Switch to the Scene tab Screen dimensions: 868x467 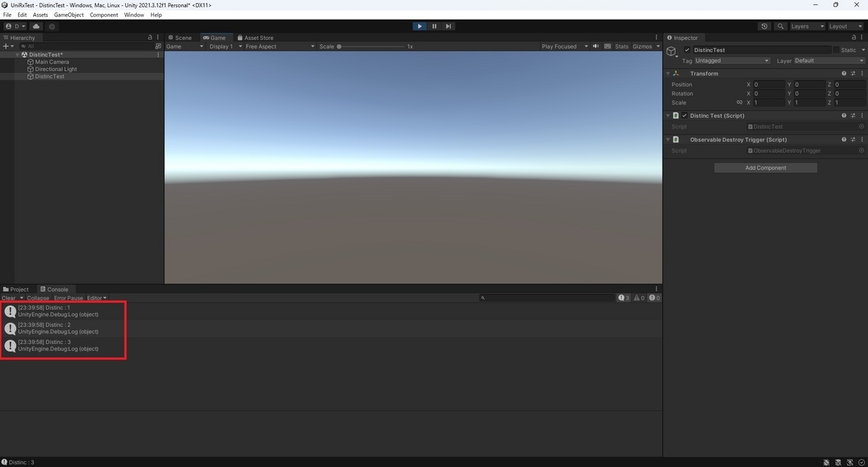pyautogui.click(x=180, y=38)
